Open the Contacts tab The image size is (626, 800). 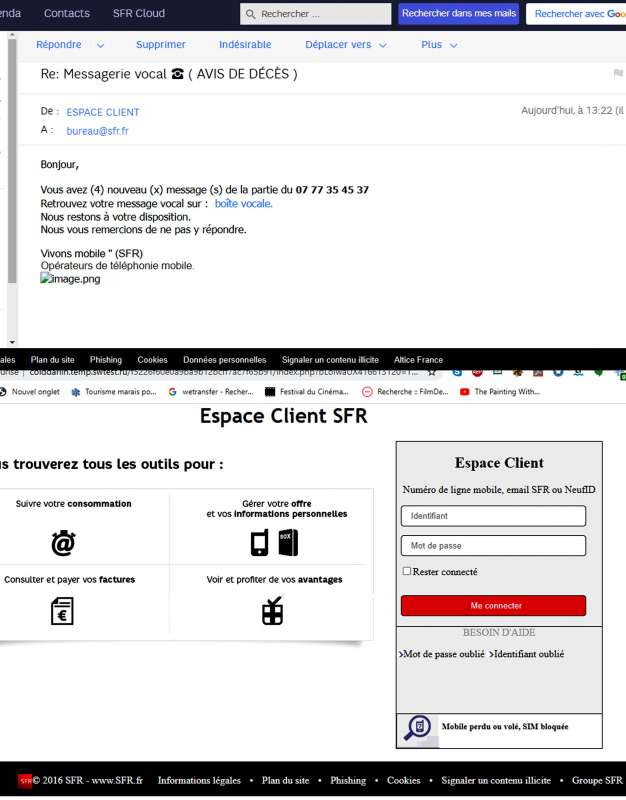click(x=67, y=13)
